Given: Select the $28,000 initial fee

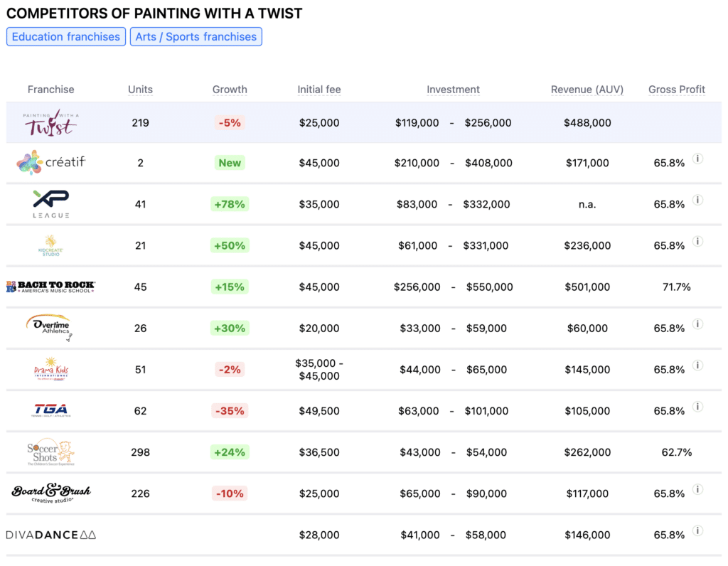Looking at the screenshot, I should (319, 535).
